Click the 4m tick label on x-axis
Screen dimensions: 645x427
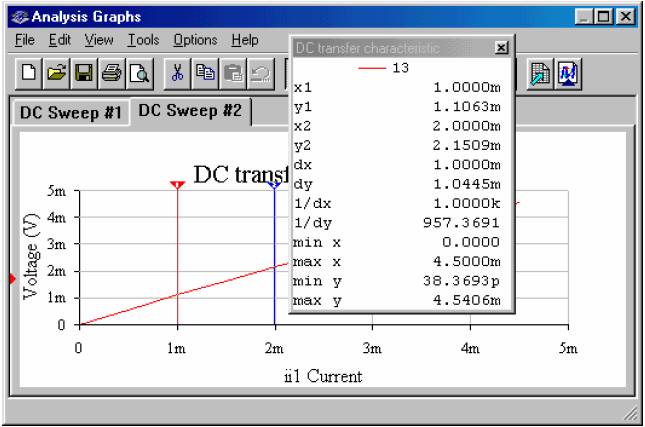(470, 348)
